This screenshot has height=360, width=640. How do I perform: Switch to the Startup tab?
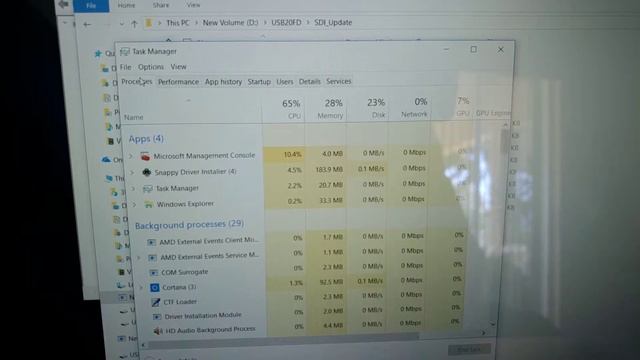click(x=259, y=82)
